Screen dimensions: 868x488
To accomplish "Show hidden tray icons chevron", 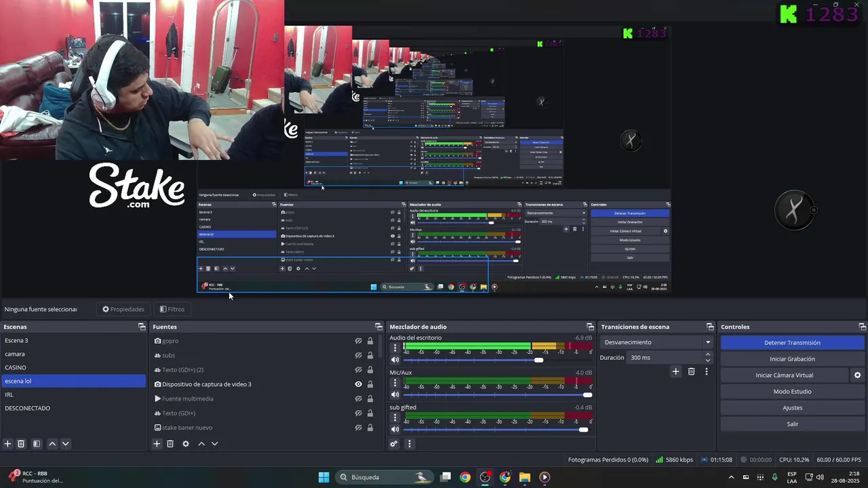I will tap(731, 477).
